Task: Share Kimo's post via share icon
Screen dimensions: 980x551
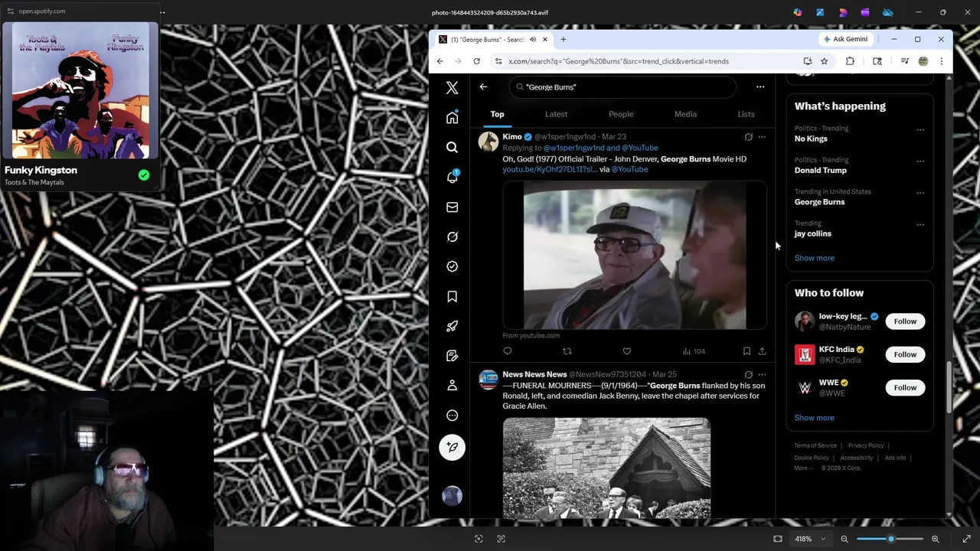Action: point(762,351)
